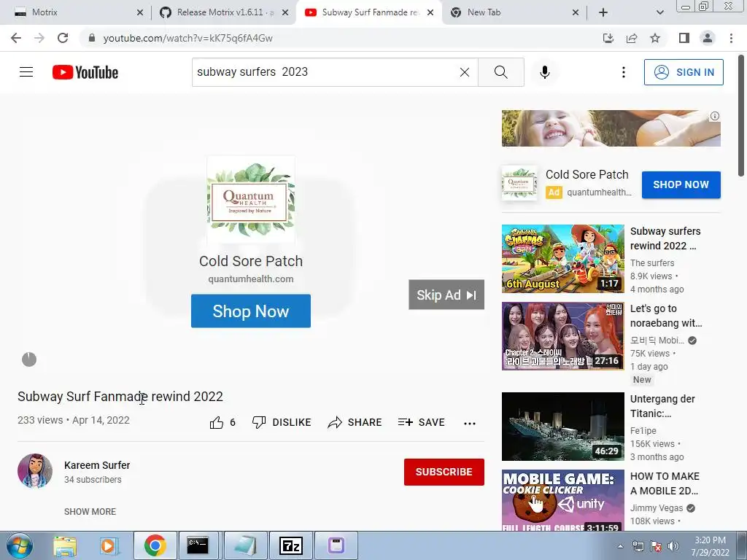Open YouTube settings three-dot menu

623,72
